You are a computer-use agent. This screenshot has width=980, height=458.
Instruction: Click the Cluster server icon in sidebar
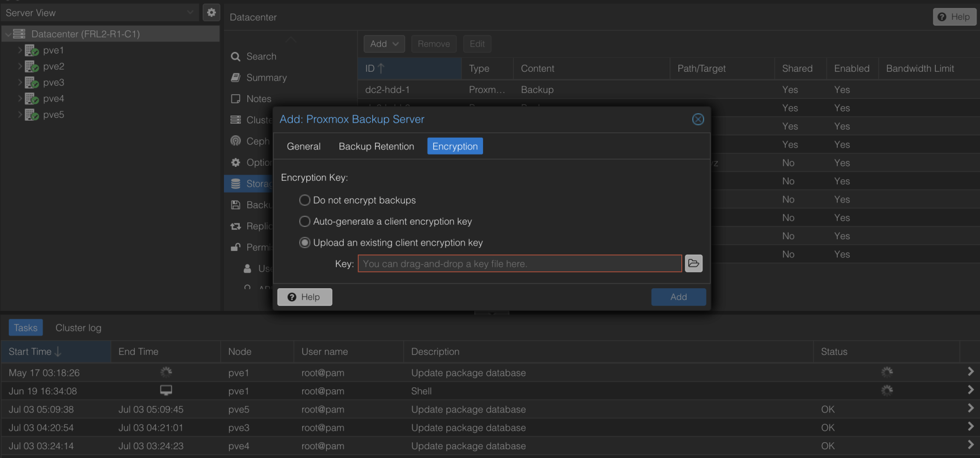click(x=236, y=120)
